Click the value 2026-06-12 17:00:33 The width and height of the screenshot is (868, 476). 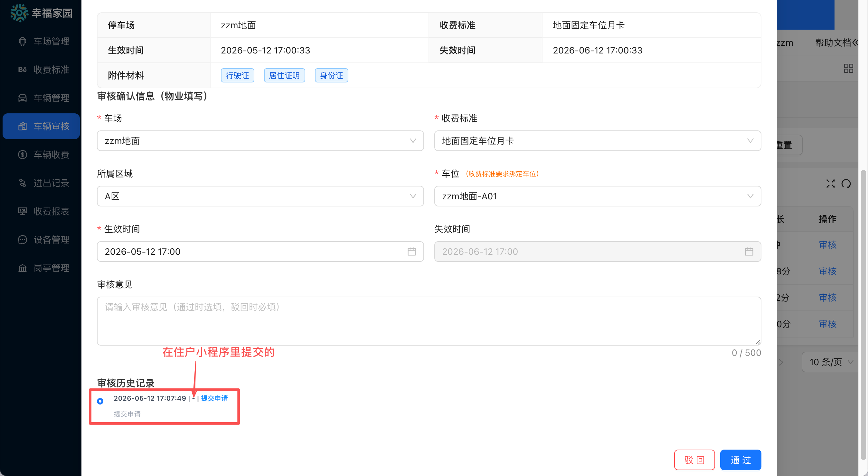click(x=598, y=50)
